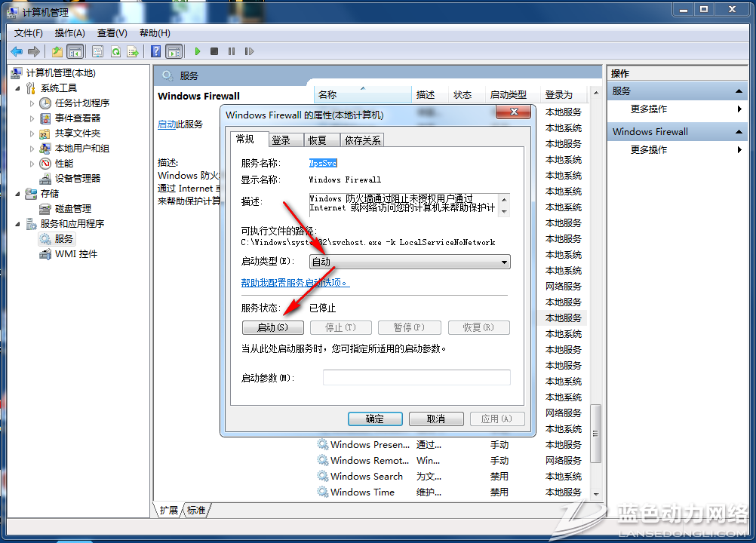Click the Stop Service square toolbar icon

(214, 51)
